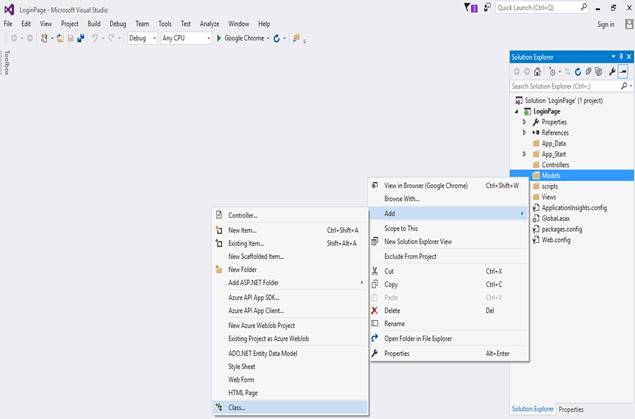
Task: Click the browser refresh icon in toolbar
Action: (277, 38)
